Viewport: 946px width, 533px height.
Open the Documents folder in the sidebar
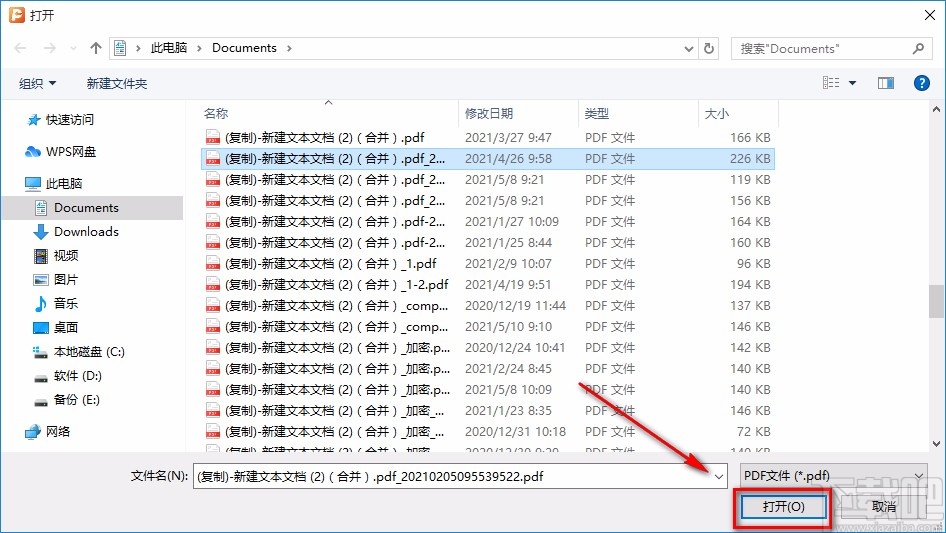(x=93, y=208)
